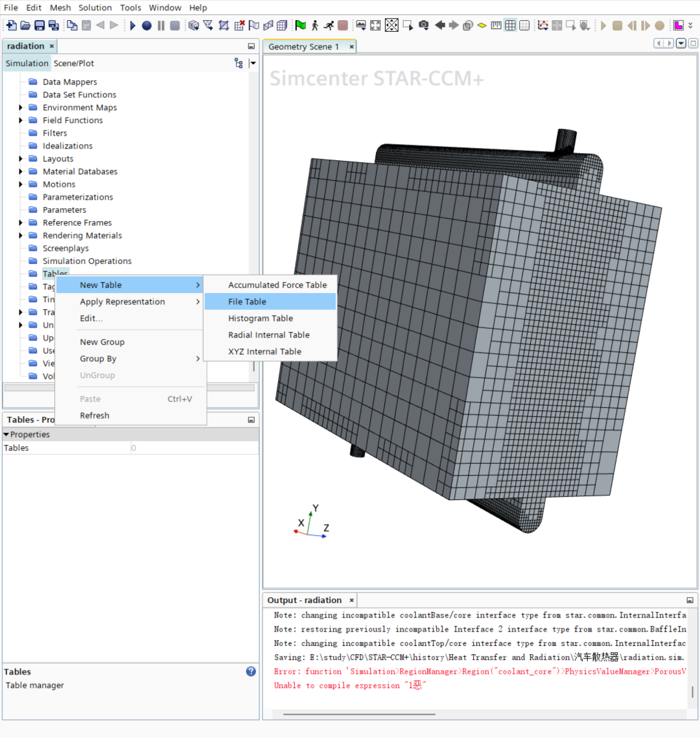Click the Make Scene Transparent spheres icon
Image resolution: width=700 pixels, height=738 pixels.
(467, 25)
